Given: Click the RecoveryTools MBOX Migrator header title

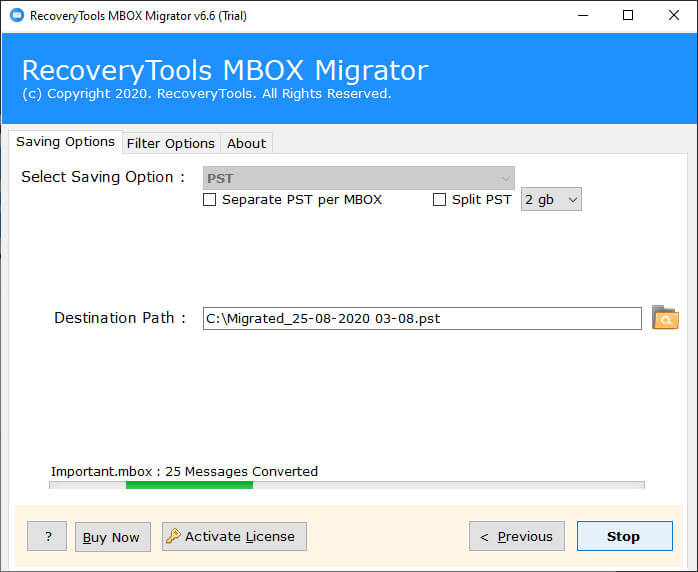Looking at the screenshot, I should (x=225, y=70).
